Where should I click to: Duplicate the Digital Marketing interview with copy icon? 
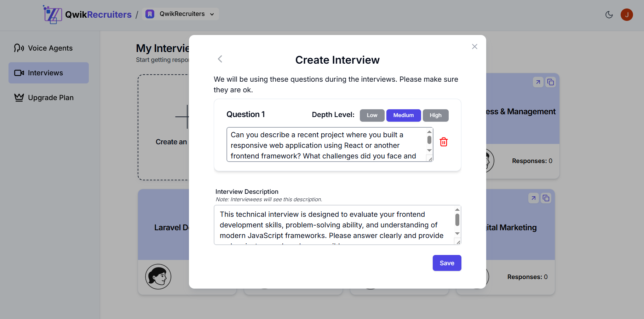click(546, 198)
